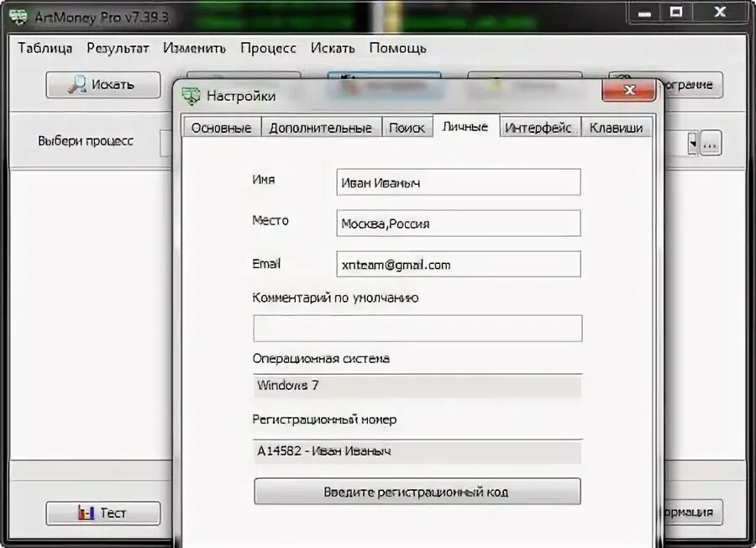Viewport: 756px width, 548px height.
Task: Switch to the Дополнительные tab
Action: (321, 128)
